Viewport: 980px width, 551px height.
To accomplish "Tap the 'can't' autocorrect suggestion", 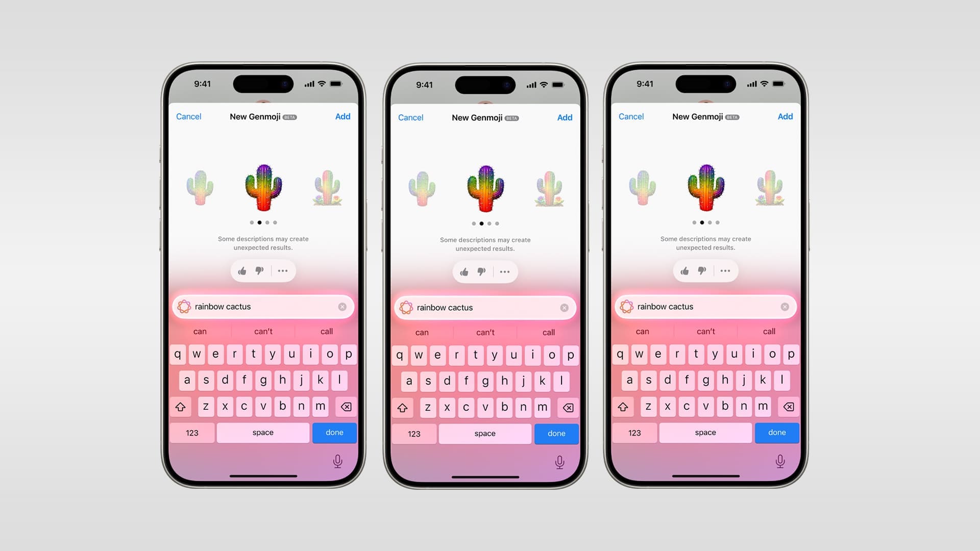I will click(x=263, y=330).
